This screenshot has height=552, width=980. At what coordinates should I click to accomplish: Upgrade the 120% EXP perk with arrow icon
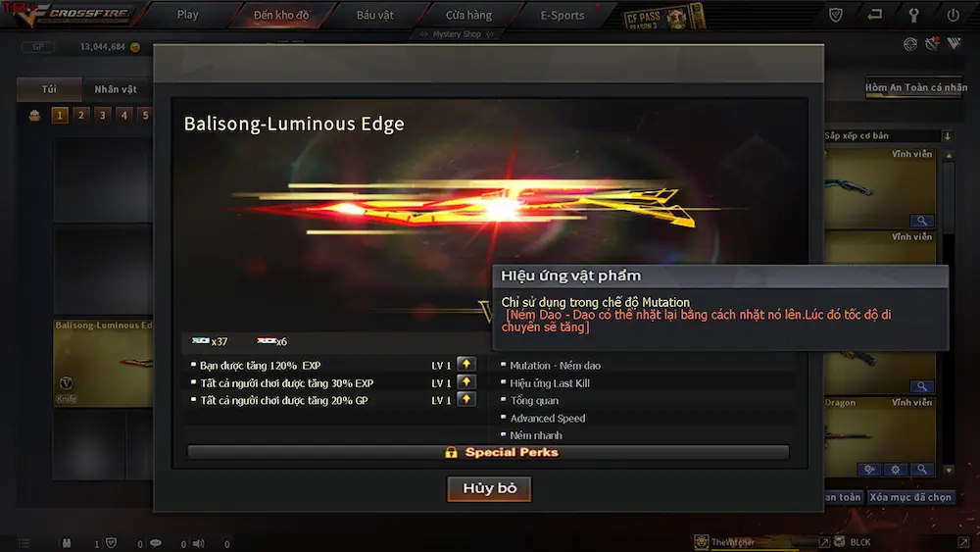[x=466, y=365]
